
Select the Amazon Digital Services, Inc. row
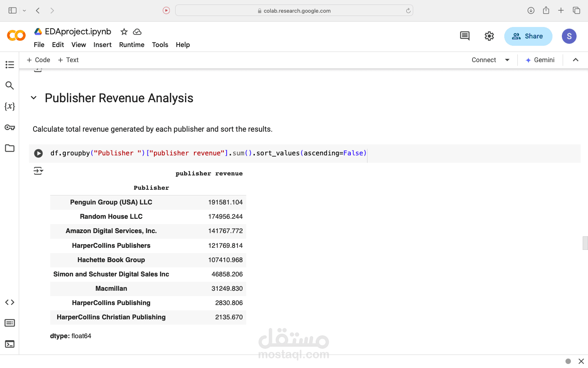(x=148, y=231)
